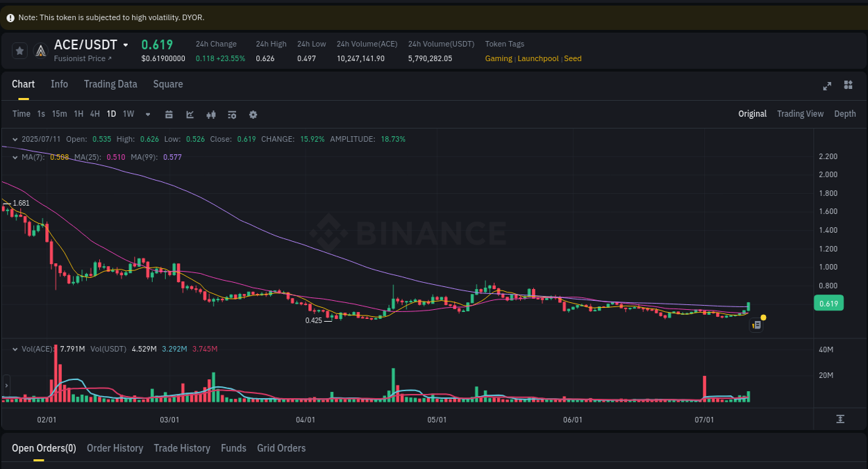Open the indicator list icon beside settings
The height and width of the screenshot is (469, 868).
(231, 114)
